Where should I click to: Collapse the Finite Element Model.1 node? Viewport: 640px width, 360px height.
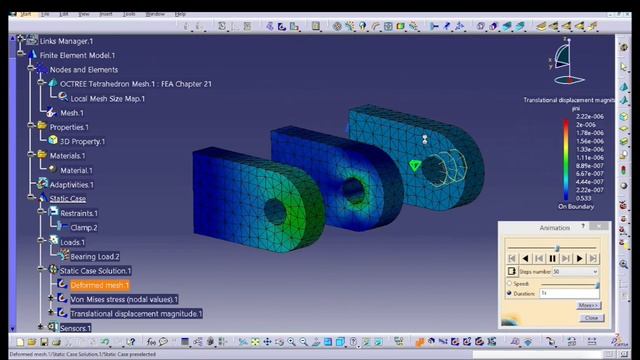pyautogui.click(x=20, y=53)
